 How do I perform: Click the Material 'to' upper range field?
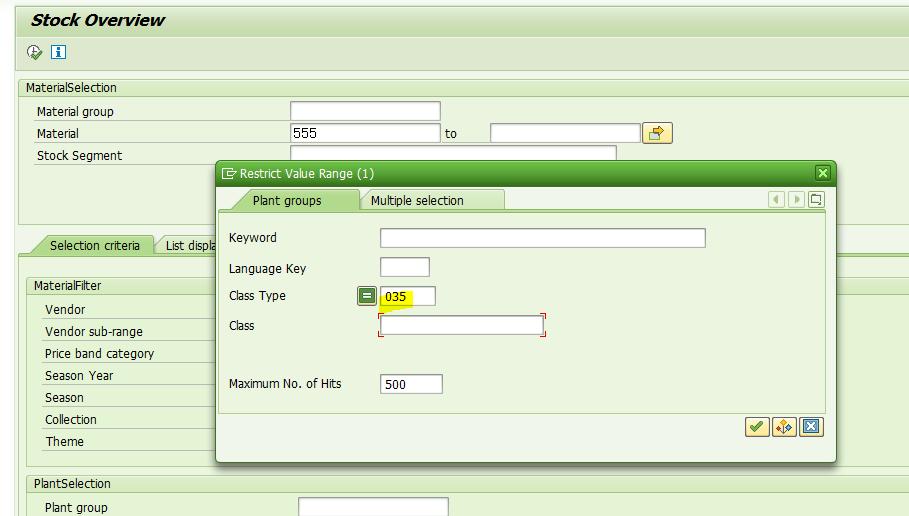(565, 133)
